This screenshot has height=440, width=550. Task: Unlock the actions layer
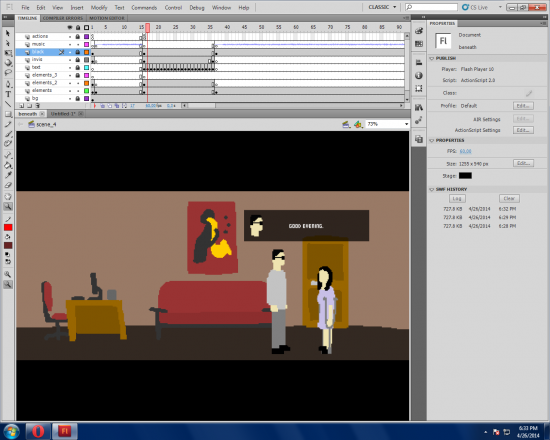tap(78, 36)
